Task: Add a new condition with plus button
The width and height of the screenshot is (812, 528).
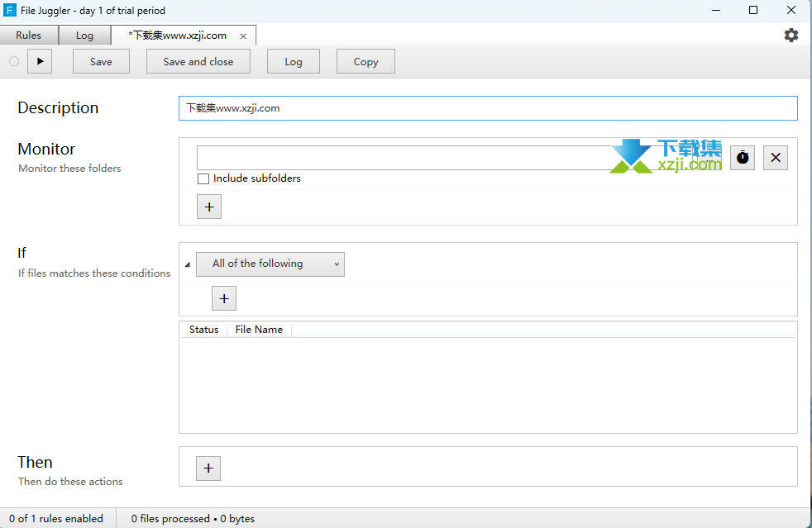Action: pos(224,298)
